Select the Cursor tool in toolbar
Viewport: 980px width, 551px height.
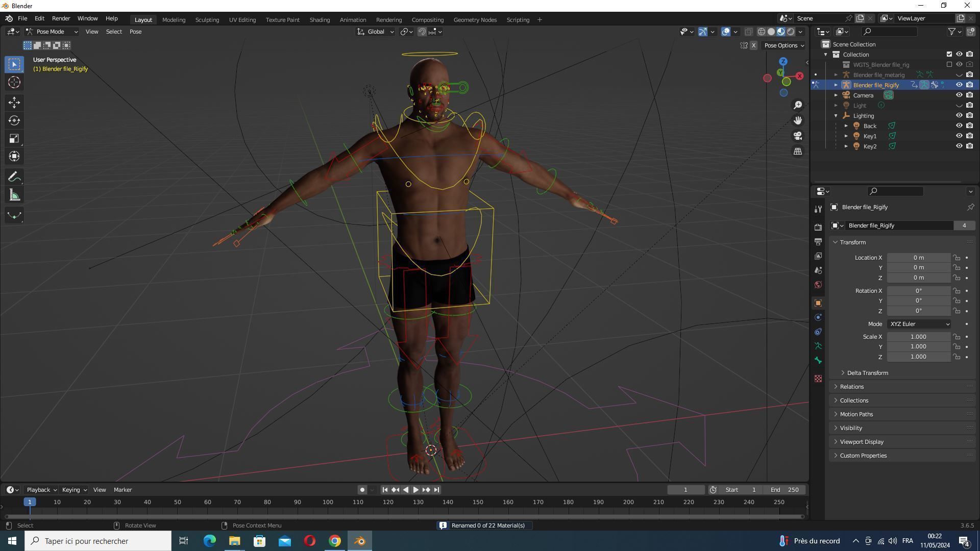[14, 82]
